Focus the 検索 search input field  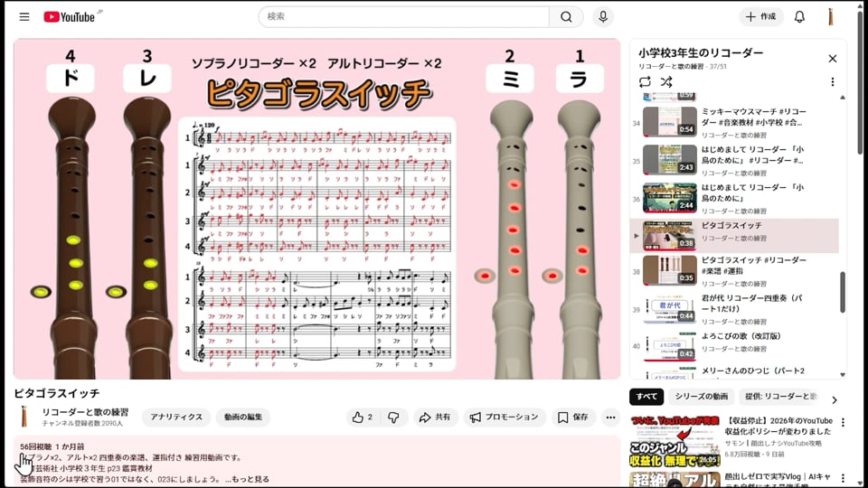404,17
